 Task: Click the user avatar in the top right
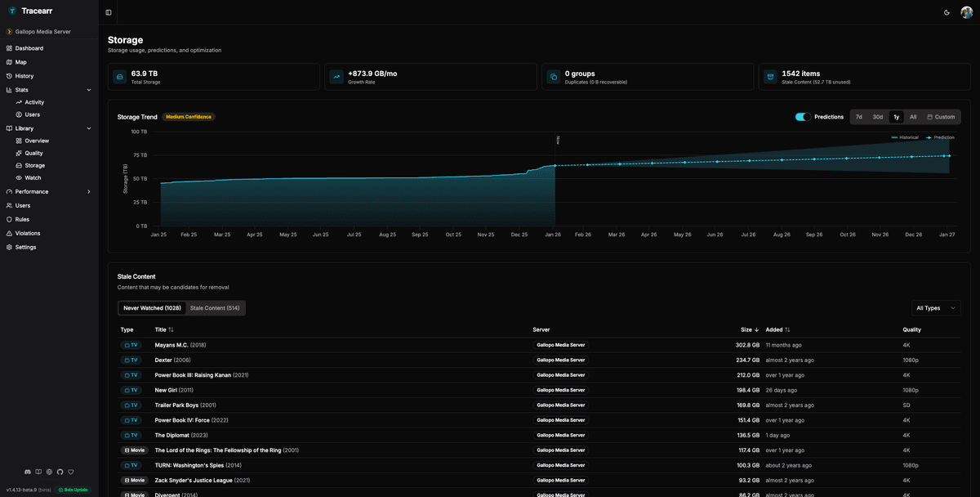[966, 11]
